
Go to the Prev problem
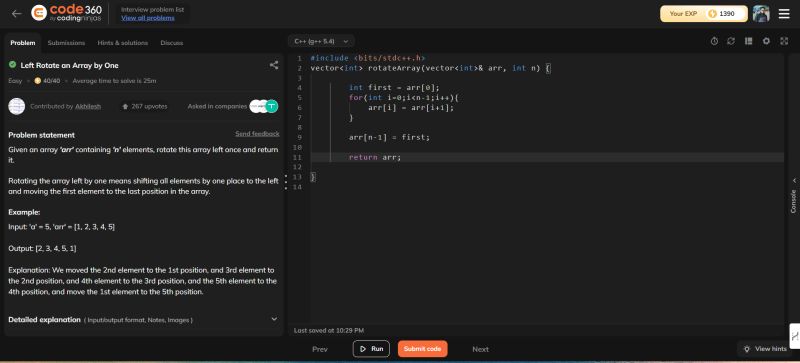pos(320,349)
